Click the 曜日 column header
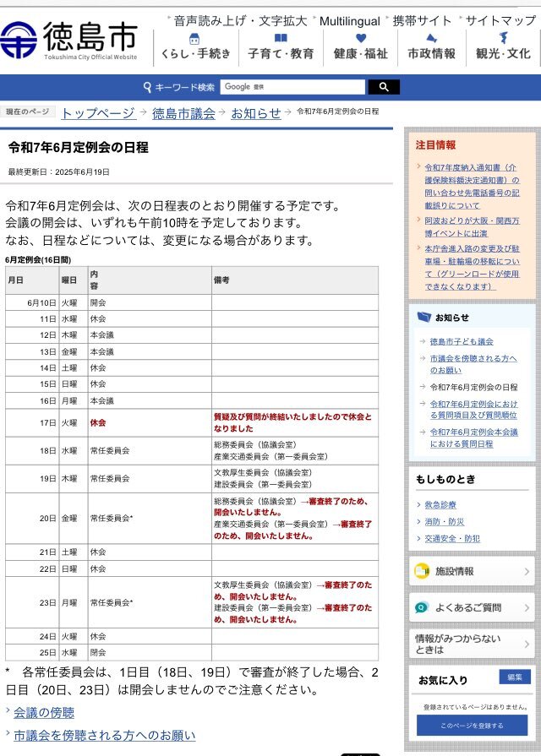The image size is (541, 756). pos(74,280)
